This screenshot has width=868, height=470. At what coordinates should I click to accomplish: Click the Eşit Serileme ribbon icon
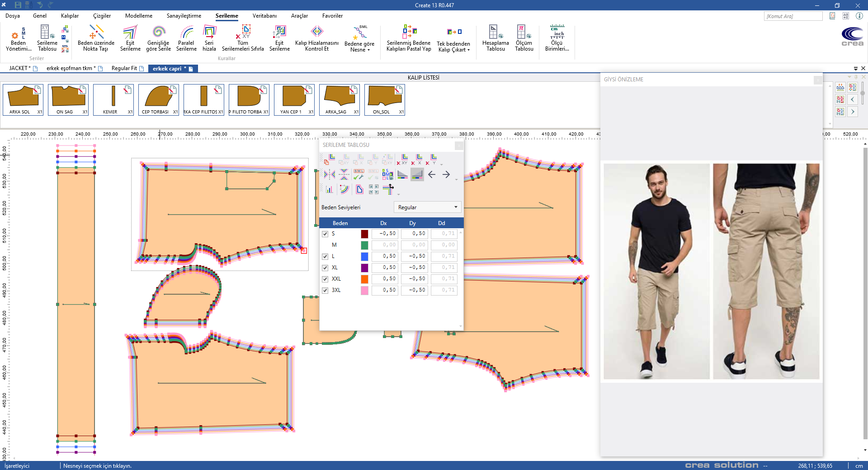tap(130, 38)
